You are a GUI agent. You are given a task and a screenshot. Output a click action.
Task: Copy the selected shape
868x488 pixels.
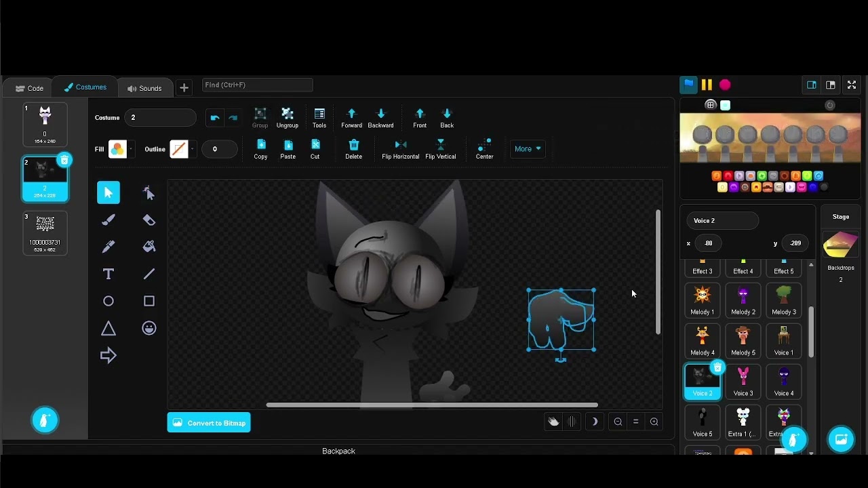pos(260,149)
